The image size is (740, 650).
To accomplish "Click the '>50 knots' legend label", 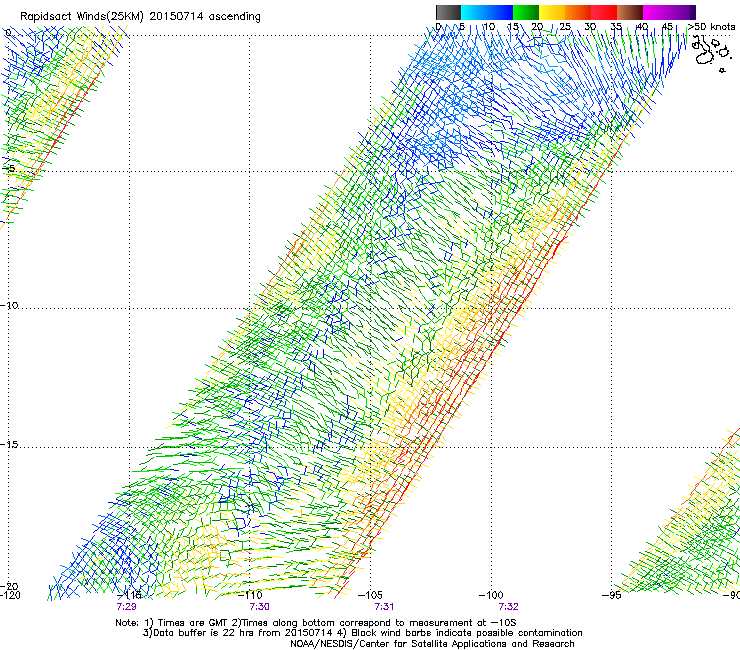I will 711,26.
